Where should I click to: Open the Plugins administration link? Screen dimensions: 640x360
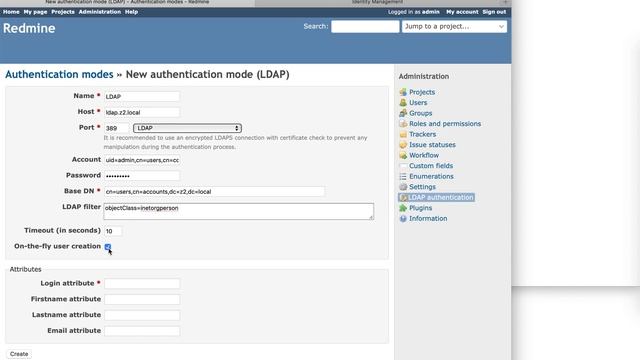pyautogui.click(x=420, y=208)
